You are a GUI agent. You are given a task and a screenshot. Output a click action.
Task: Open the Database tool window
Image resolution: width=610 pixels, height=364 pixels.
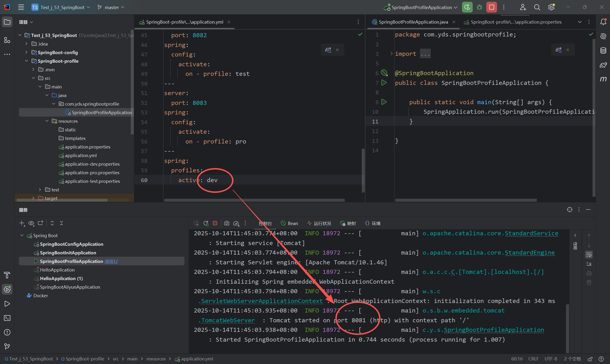click(603, 51)
